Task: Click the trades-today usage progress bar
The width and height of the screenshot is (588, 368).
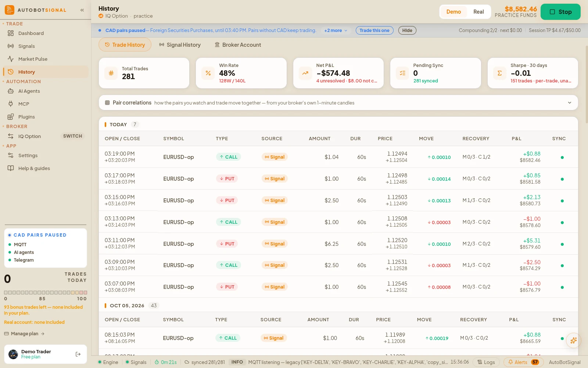Action: point(46,293)
